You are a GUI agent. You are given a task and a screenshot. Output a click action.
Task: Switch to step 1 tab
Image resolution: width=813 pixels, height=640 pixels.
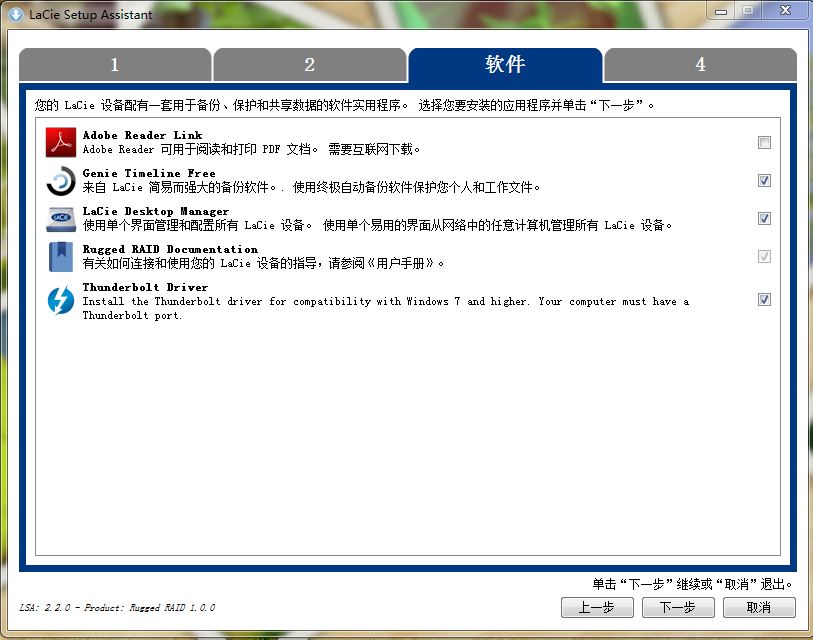[115, 65]
